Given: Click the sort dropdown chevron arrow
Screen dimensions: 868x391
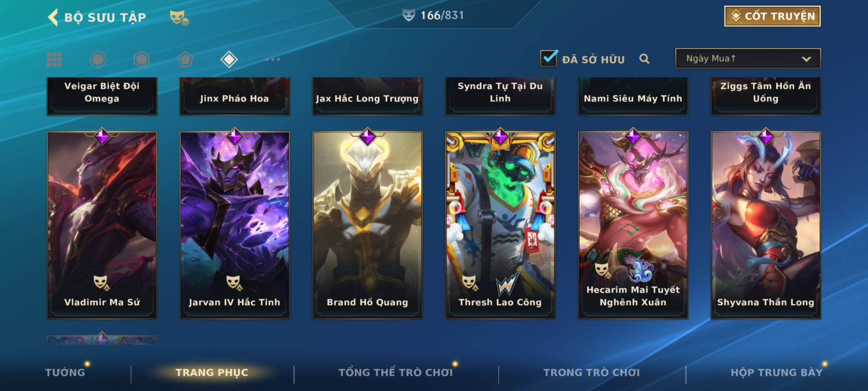Looking at the screenshot, I should [806, 59].
